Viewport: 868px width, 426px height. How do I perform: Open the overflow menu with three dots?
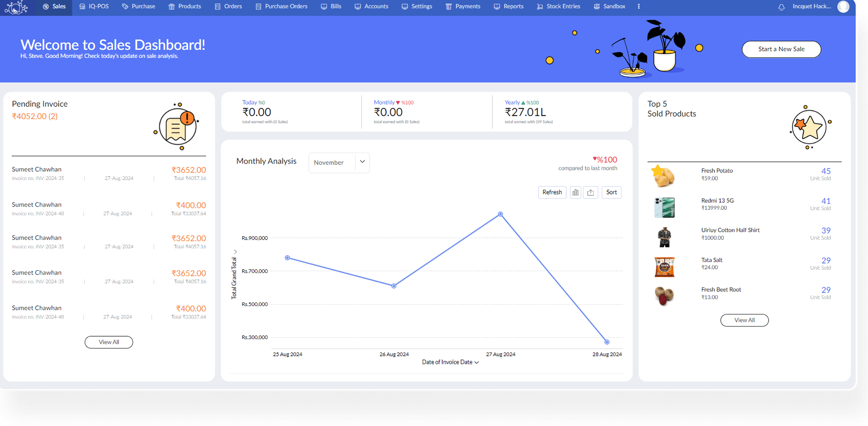[x=639, y=6]
